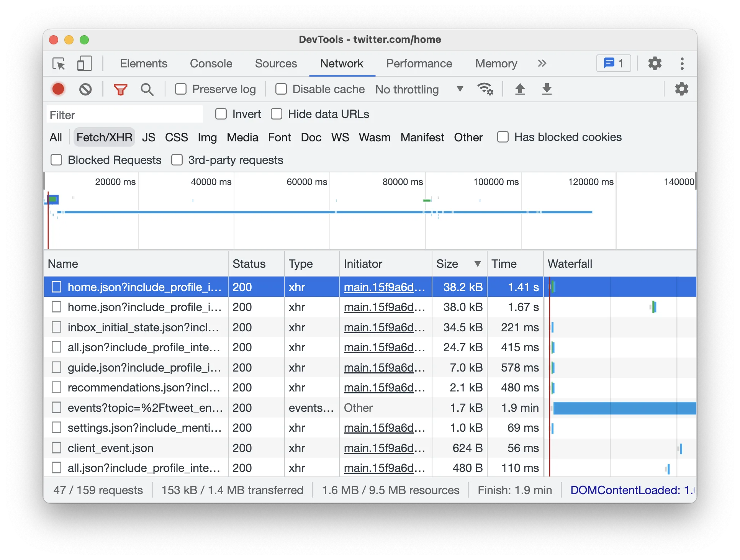Image resolution: width=740 pixels, height=560 pixels.
Task: Filter requests by Other
Action: pyautogui.click(x=468, y=138)
